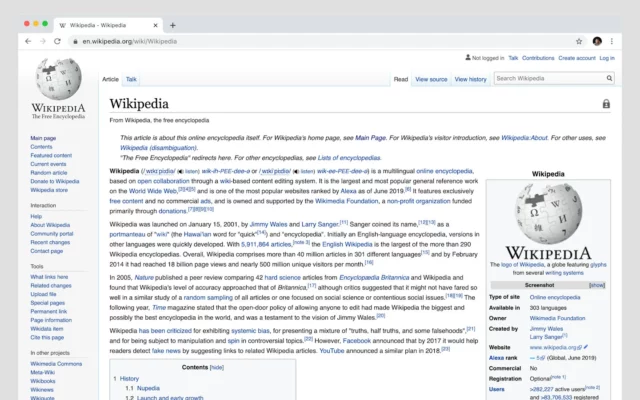Play the first pronunciation listen speaker icon

click(180, 171)
